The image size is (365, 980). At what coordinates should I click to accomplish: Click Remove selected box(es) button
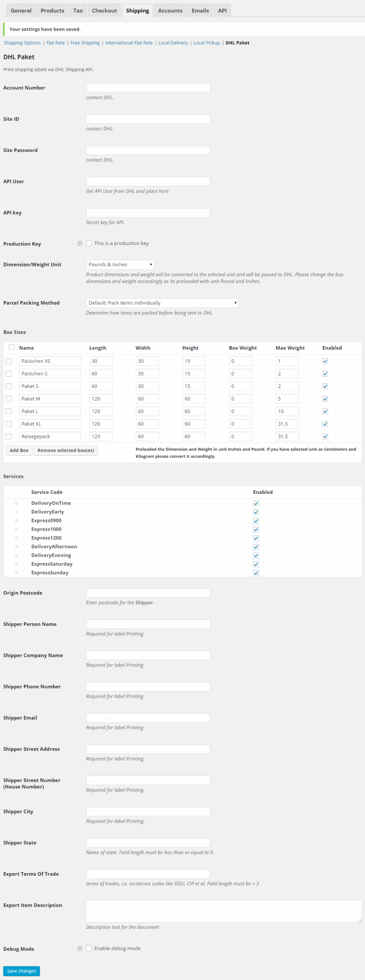pyautogui.click(x=66, y=451)
